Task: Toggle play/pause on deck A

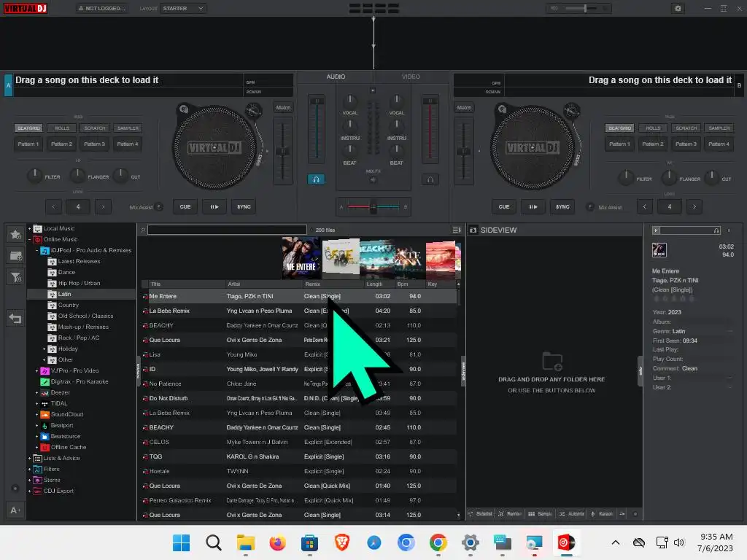Action: (214, 207)
